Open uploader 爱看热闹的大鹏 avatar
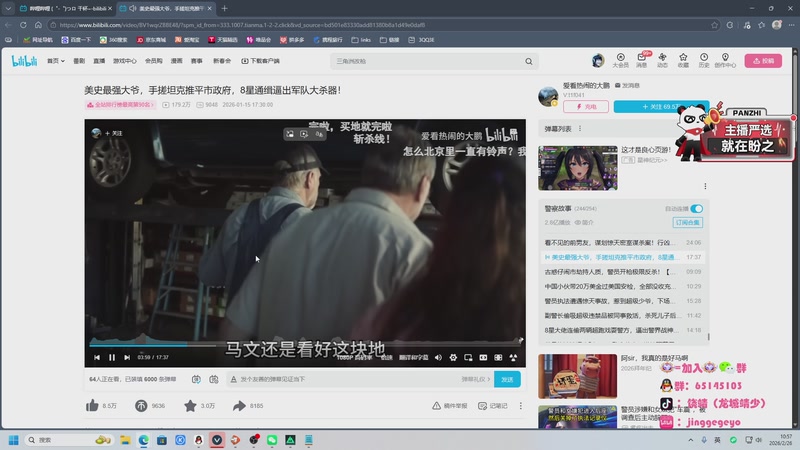The width and height of the screenshot is (800, 450). click(x=548, y=96)
